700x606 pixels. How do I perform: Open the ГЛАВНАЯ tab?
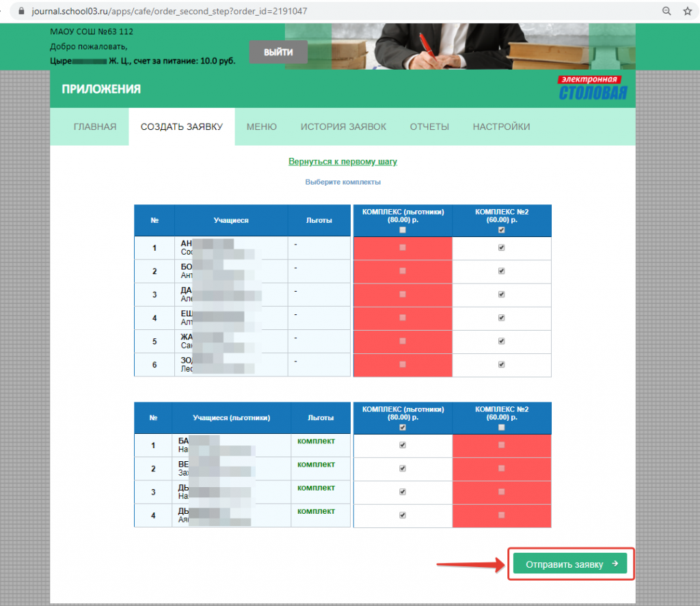[x=95, y=127]
